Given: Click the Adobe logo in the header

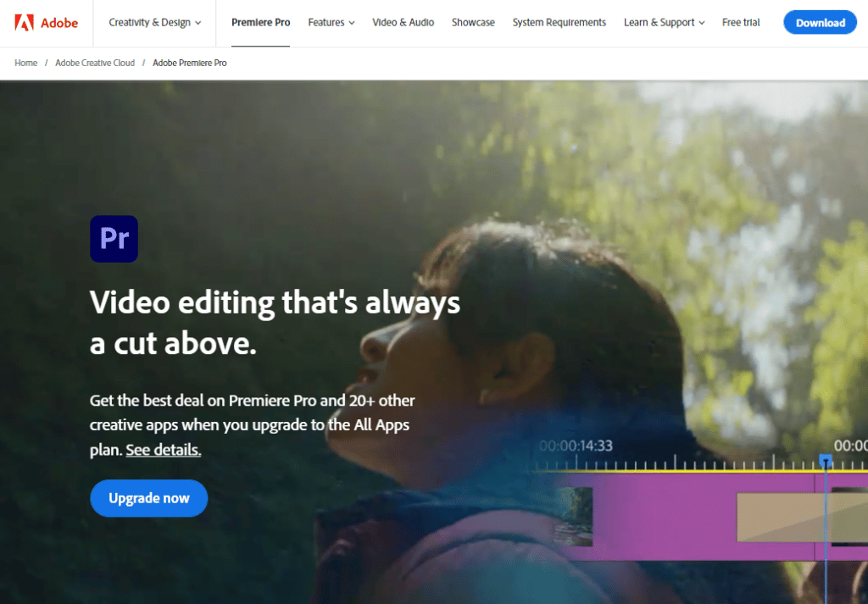Looking at the screenshot, I should coord(47,23).
